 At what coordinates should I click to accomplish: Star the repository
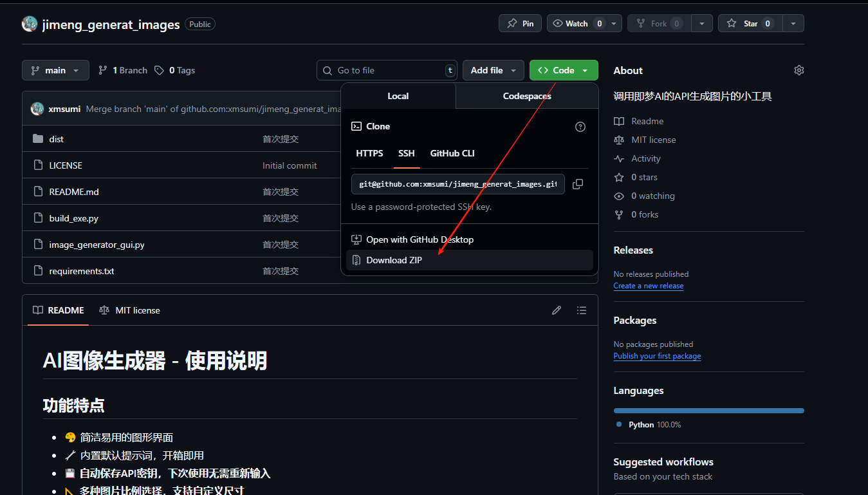(x=750, y=23)
